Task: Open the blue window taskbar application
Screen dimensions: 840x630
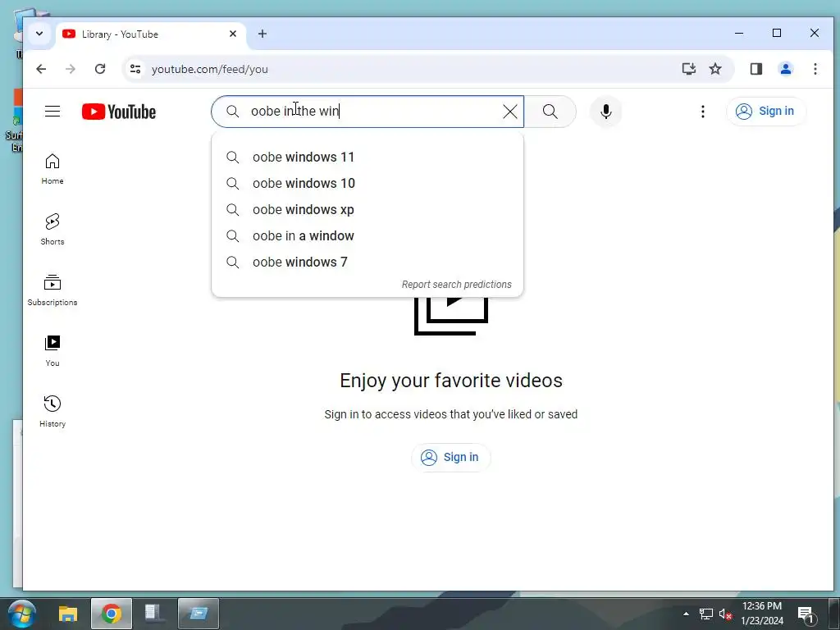Action: coord(199,614)
